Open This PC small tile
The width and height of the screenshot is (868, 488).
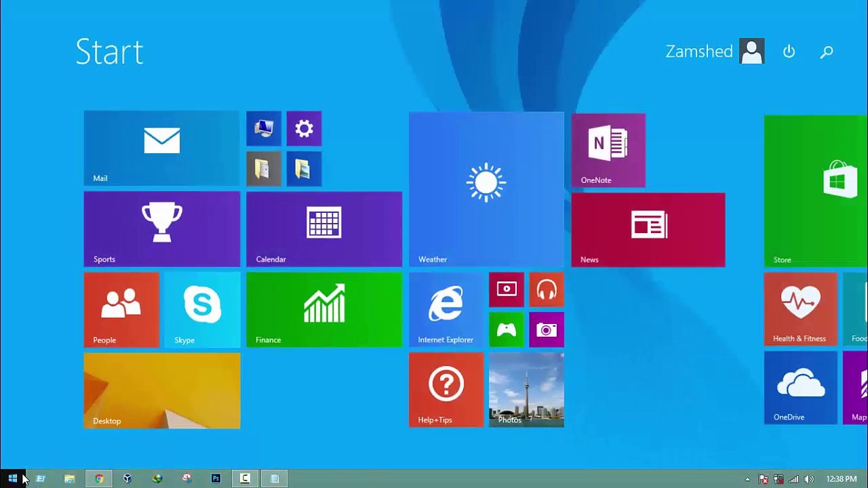264,129
